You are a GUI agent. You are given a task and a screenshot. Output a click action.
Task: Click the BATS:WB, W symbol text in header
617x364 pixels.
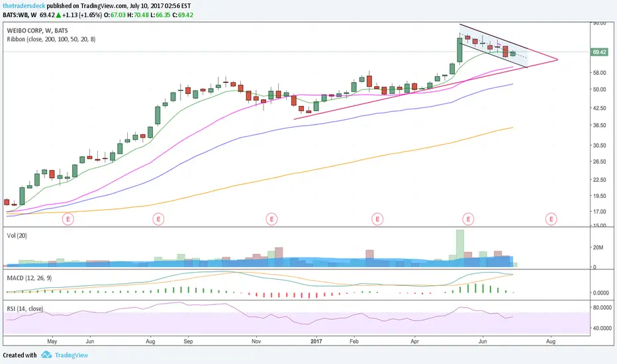pyautogui.click(x=20, y=15)
